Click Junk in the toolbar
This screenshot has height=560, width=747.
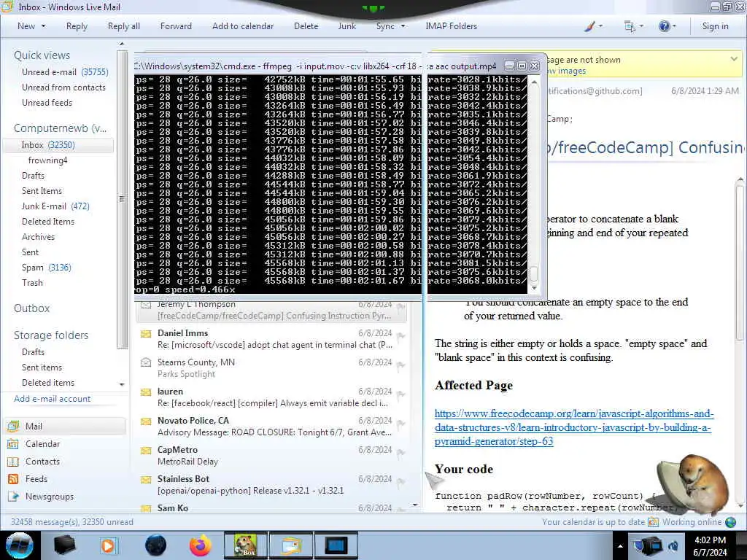[x=347, y=26]
